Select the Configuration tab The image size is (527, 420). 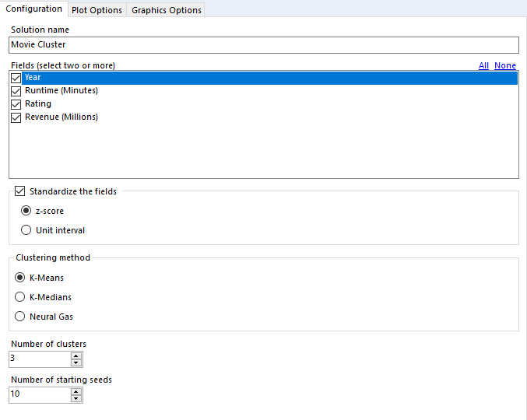coord(33,9)
